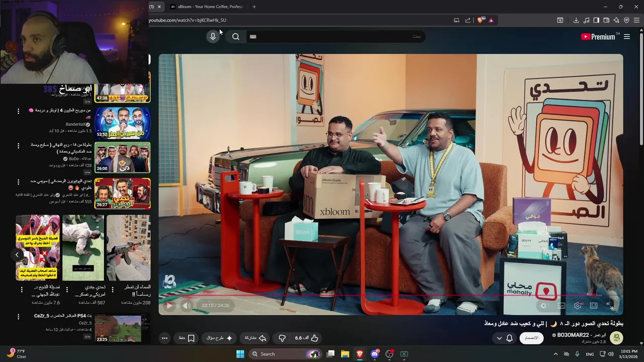Open browser downloads icon

576,20
